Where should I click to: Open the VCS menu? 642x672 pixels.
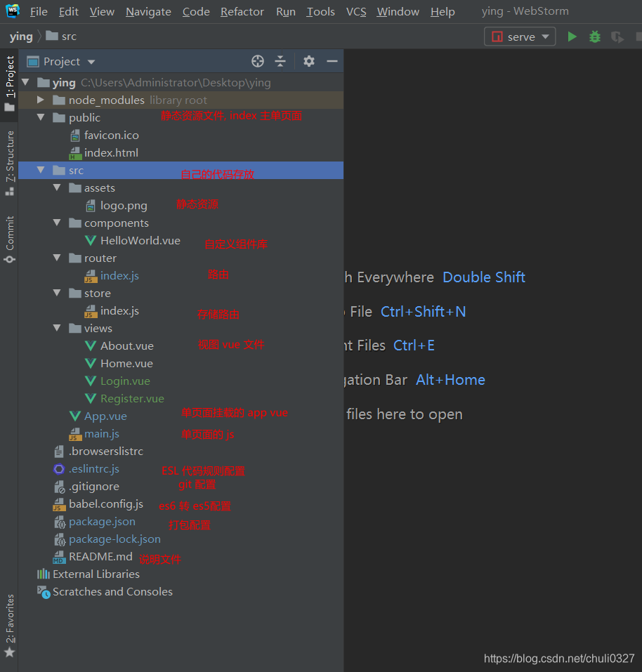(356, 11)
